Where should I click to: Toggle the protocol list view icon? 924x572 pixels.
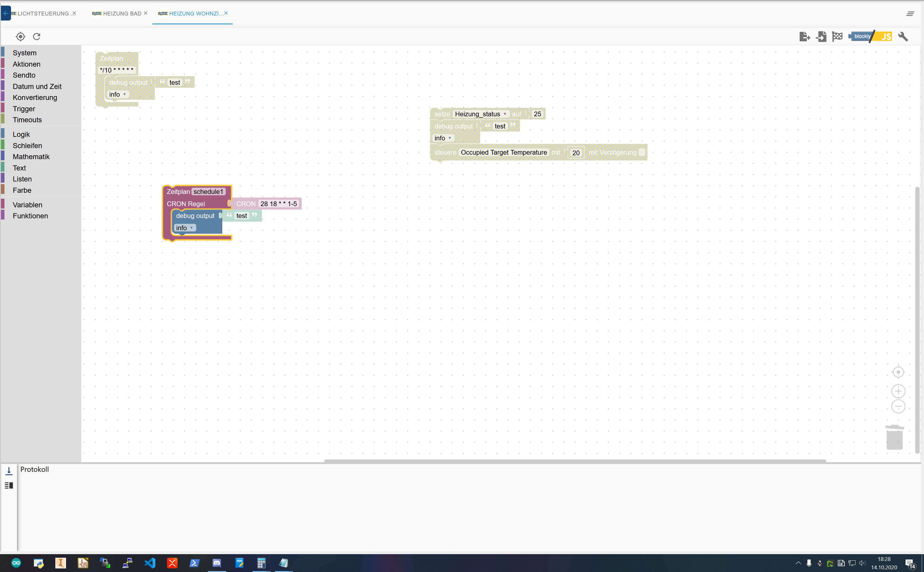coord(9,485)
